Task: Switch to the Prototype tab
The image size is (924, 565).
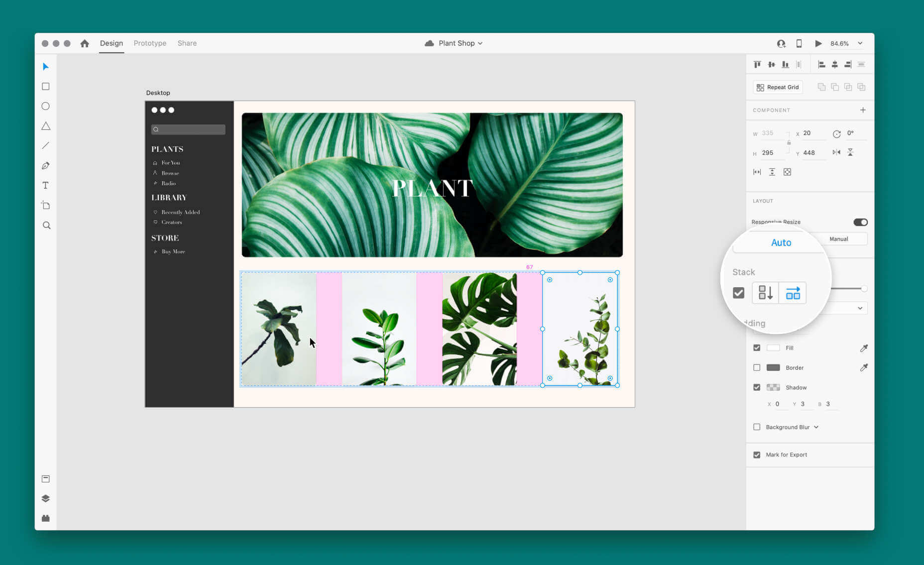Action: [150, 43]
